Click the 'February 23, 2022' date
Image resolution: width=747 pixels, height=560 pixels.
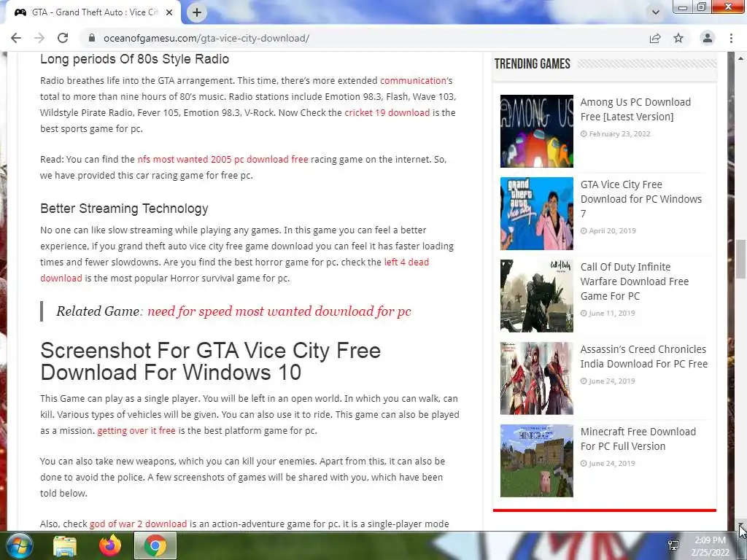click(x=619, y=134)
